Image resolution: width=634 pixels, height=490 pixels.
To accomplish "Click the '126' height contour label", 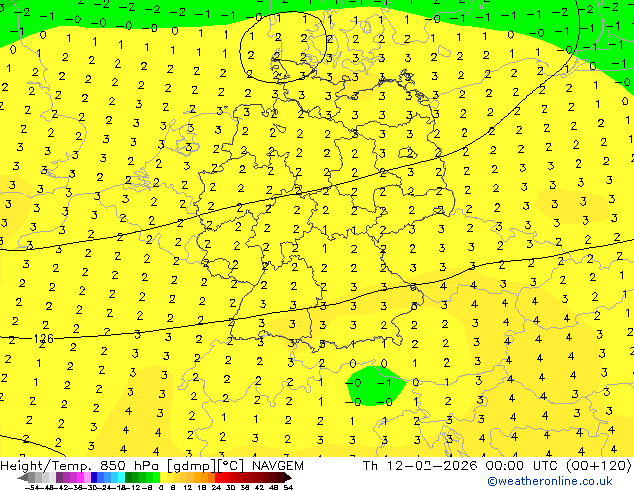I will click(44, 338).
